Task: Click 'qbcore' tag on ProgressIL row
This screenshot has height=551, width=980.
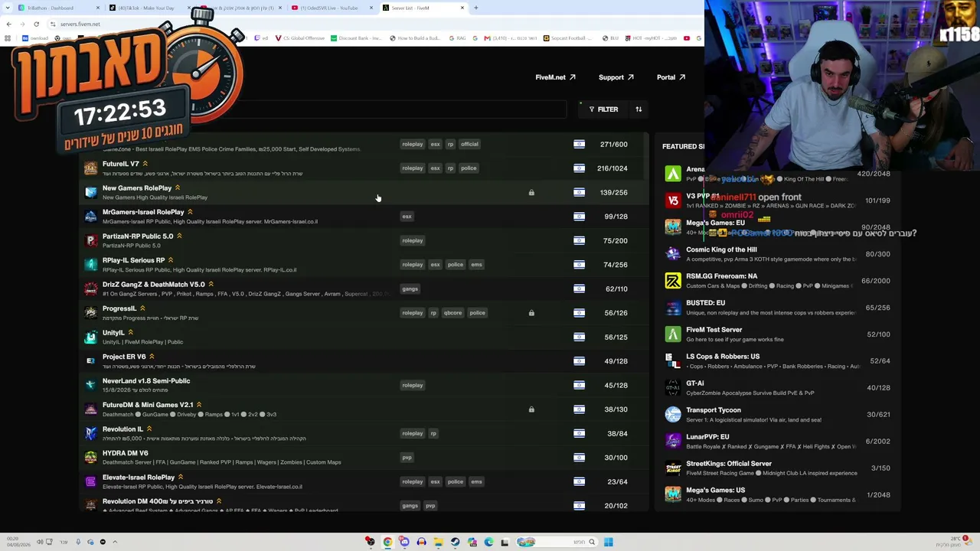Action: click(452, 313)
